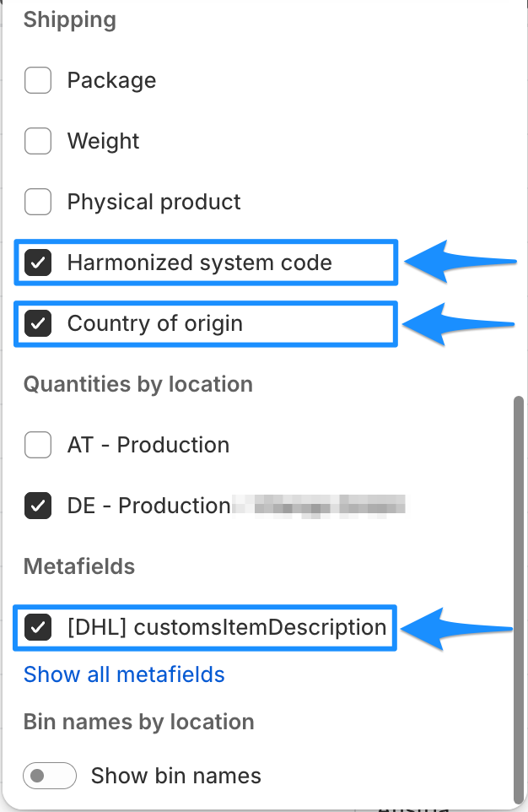The height and width of the screenshot is (812, 528).
Task: Click the Package label text
Action: click(111, 81)
